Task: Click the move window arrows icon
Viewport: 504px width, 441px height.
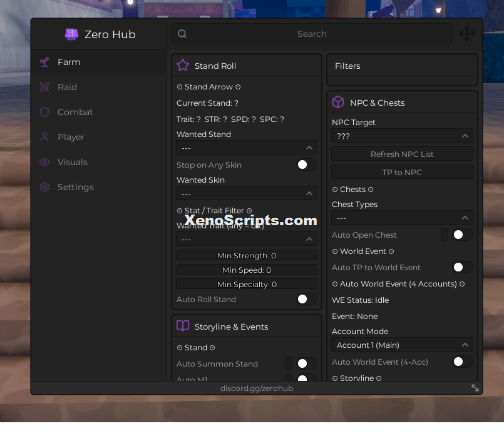Action: (466, 34)
